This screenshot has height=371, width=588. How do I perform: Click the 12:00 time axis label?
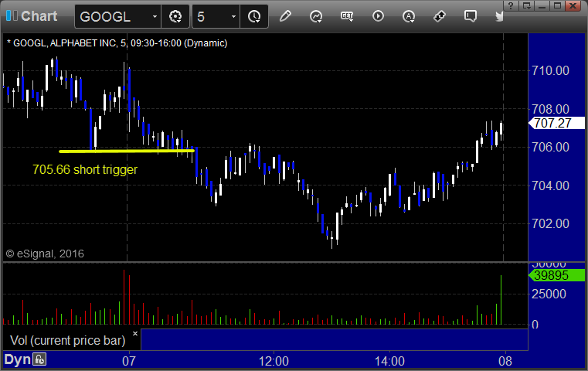[274, 361]
